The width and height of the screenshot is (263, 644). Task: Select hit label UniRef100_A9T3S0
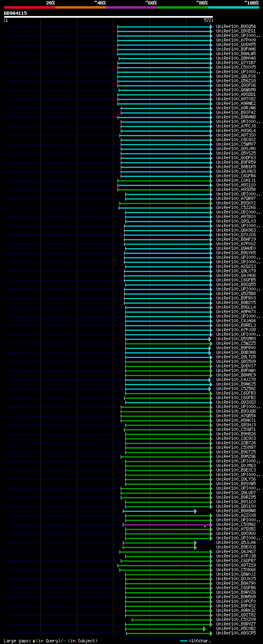click(x=236, y=135)
